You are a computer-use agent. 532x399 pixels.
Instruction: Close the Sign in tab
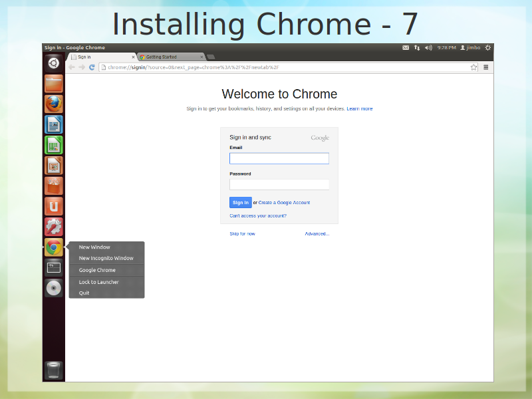coord(133,57)
